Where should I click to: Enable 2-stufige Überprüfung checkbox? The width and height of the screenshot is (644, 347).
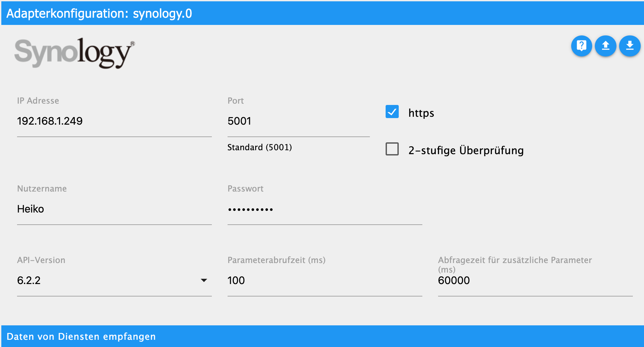(x=392, y=149)
